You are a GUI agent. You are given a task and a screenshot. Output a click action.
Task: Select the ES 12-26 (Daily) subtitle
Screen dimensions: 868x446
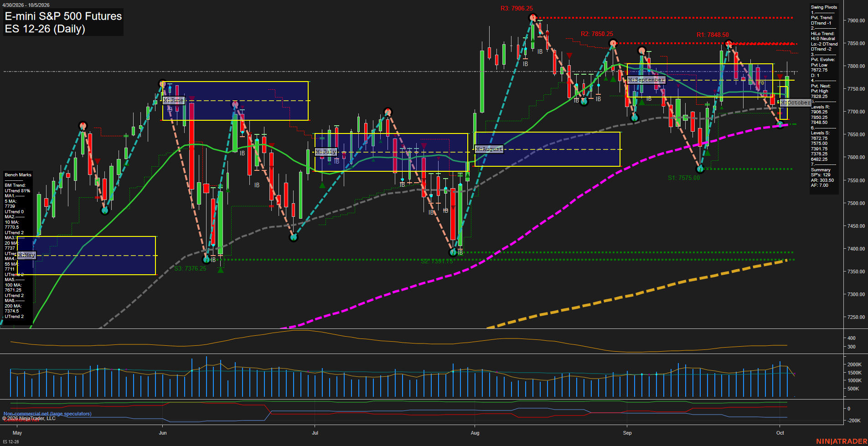[45, 29]
